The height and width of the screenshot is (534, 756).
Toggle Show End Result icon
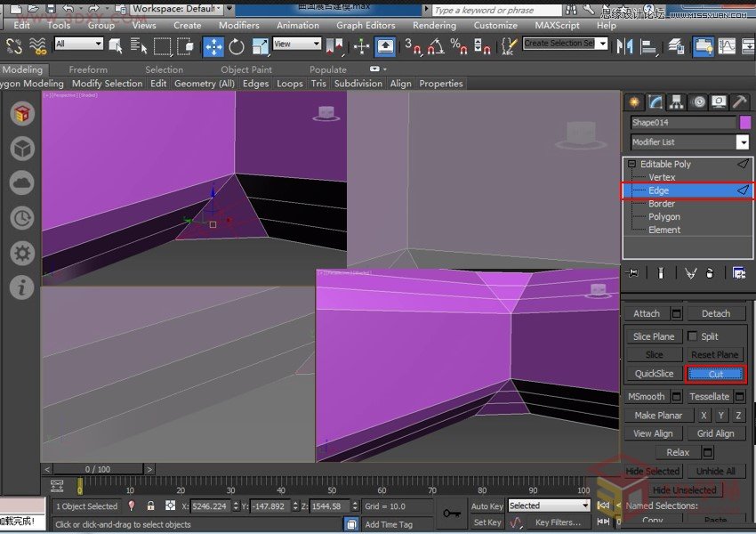tap(661, 273)
